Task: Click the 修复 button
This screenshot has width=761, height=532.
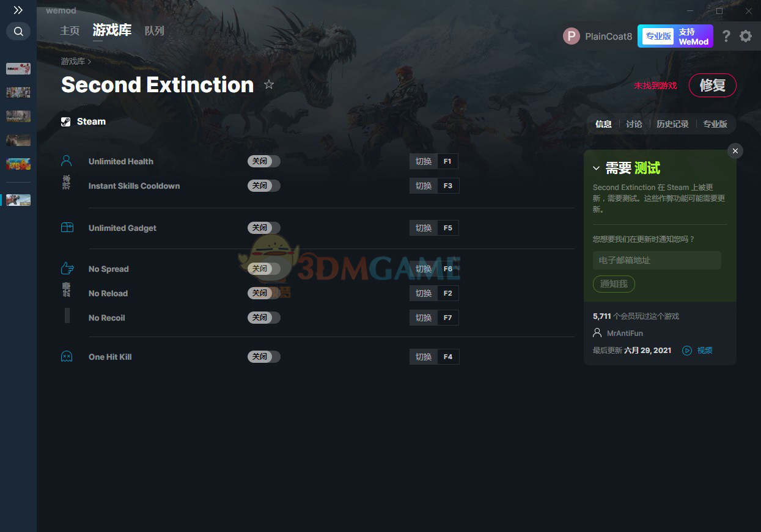Action: 713,86
